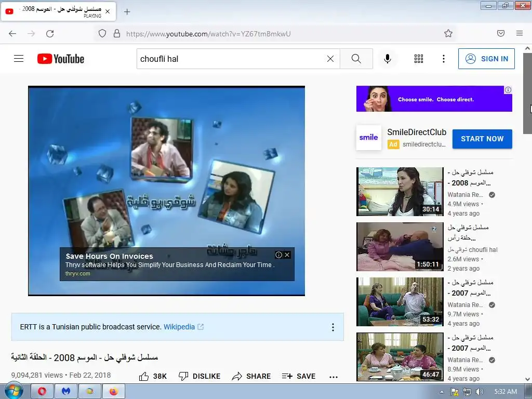Open Watania channel of 4.9M views video

465,195
